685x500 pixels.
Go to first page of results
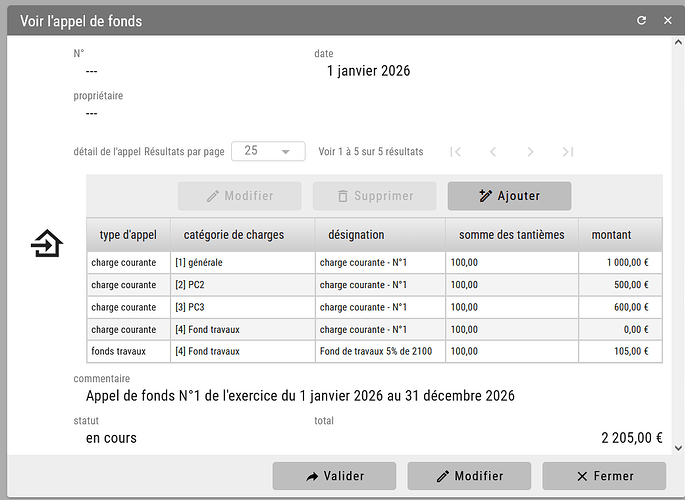[455, 152]
